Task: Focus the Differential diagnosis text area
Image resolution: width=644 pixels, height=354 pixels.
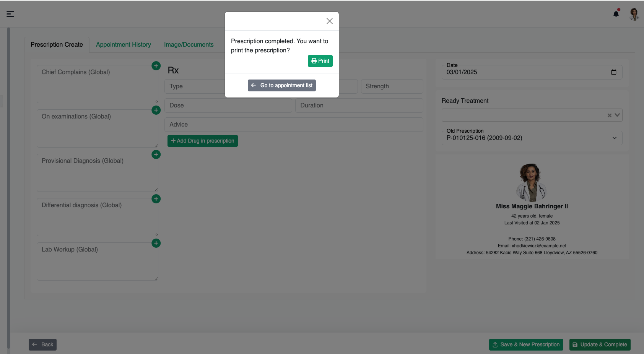Action: click(x=98, y=217)
